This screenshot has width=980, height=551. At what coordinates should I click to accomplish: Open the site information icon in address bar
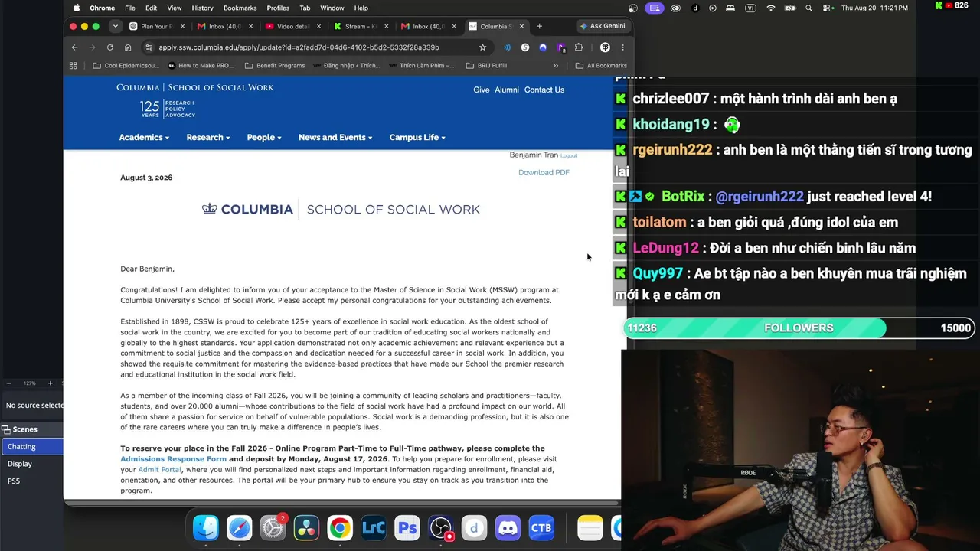click(149, 47)
